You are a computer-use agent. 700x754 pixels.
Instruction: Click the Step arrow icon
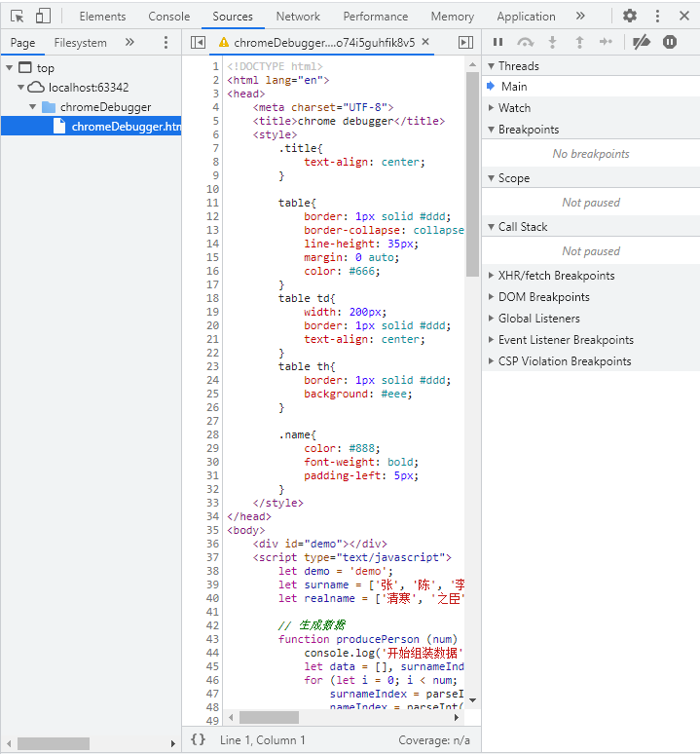pos(606,42)
